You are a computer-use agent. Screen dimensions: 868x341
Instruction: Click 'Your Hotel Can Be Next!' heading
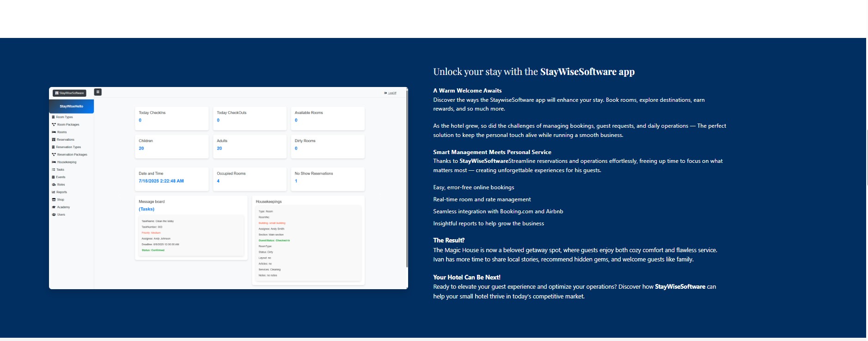click(467, 277)
